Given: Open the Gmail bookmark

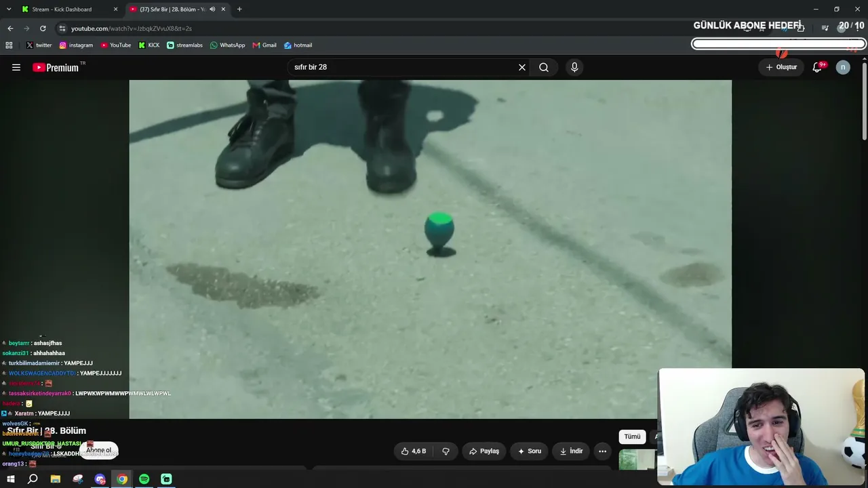Looking at the screenshot, I should click(x=264, y=45).
